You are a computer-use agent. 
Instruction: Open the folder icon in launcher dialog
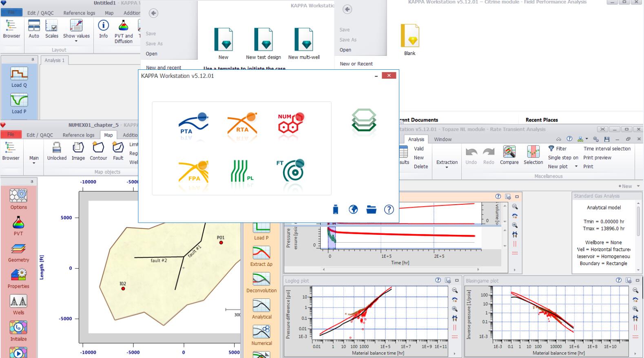pos(371,209)
